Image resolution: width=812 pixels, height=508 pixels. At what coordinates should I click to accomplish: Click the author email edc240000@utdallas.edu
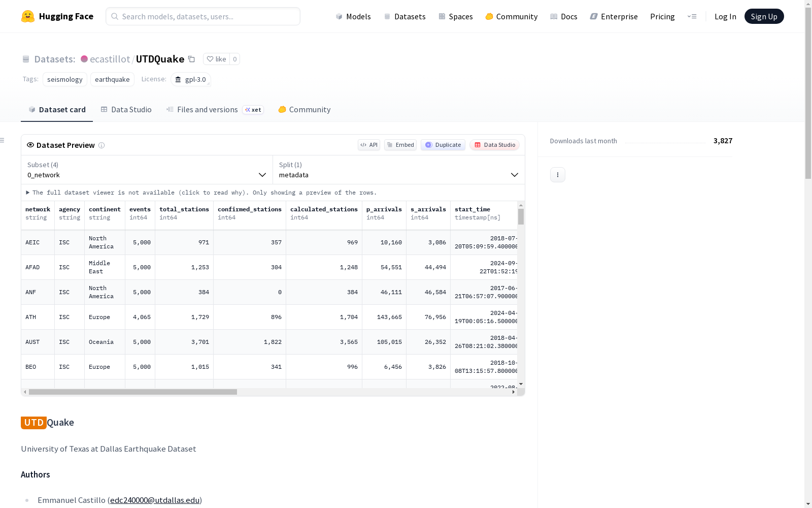click(x=155, y=500)
